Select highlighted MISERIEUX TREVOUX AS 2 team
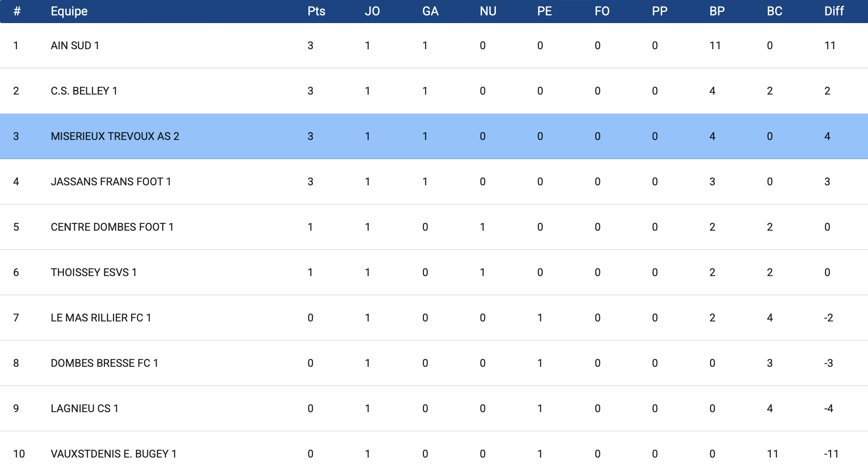The width and height of the screenshot is (868, 476). point(115,136)
